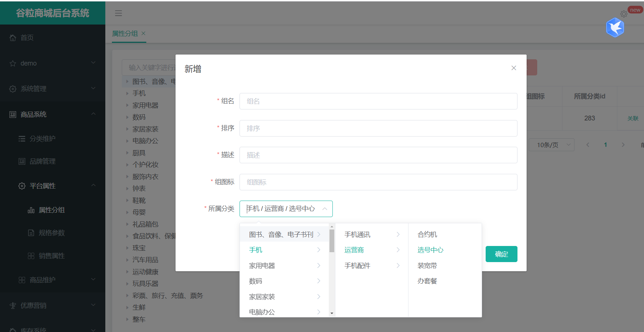Select 手机 in the cascader list
Screen dimensions: 644x332
click(x=285, y=250)
